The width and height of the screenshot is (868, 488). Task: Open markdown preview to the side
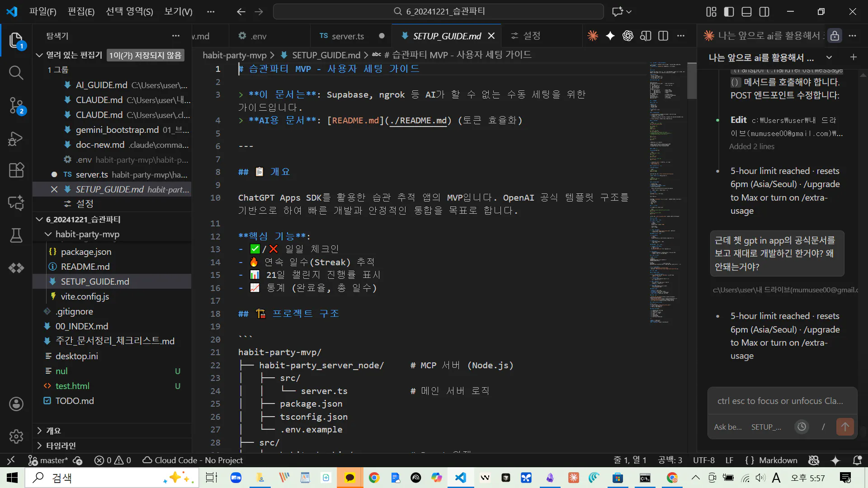pos(646,36)
